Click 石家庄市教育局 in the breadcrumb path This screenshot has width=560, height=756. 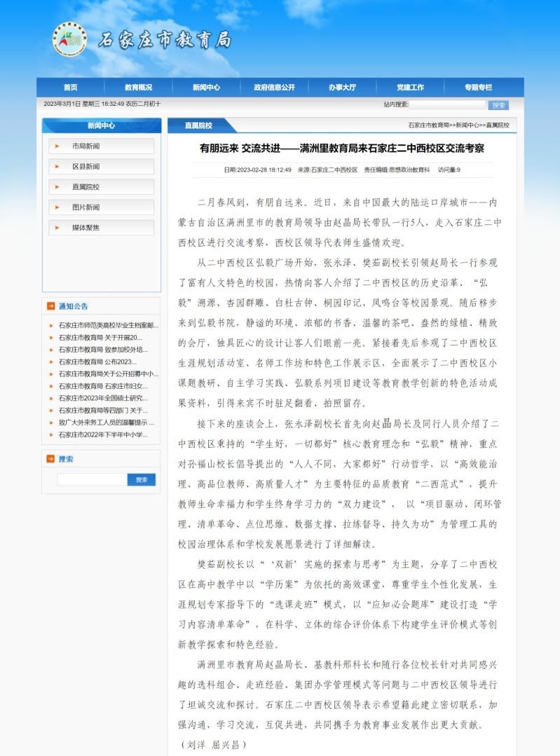coord(428,125)
